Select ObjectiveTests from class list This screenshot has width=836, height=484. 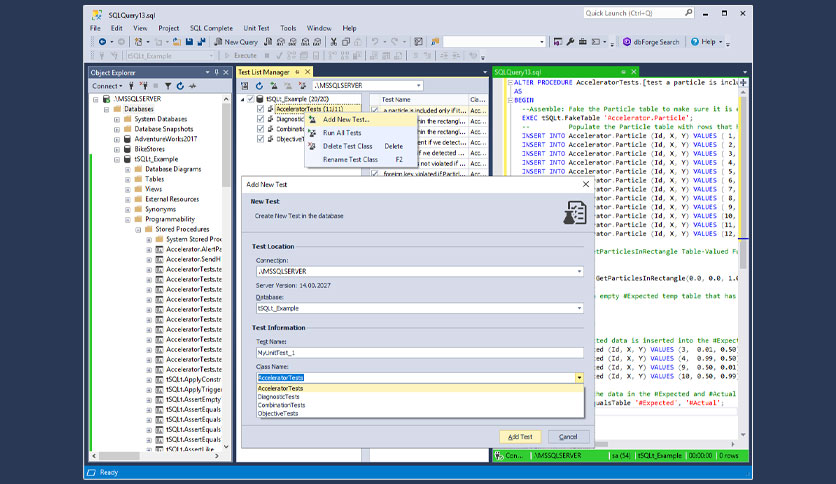coord(420,413)
